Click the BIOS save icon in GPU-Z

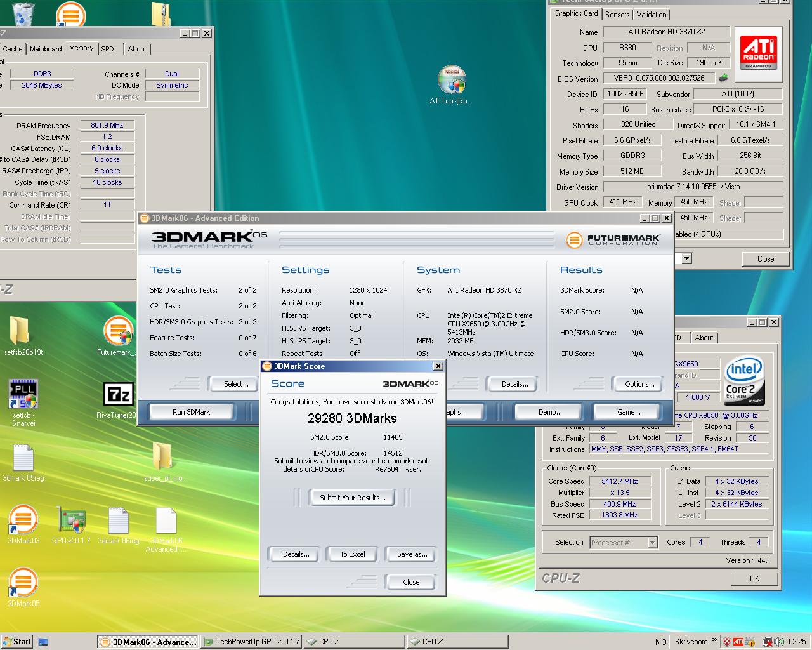click(x=723, y=78)
